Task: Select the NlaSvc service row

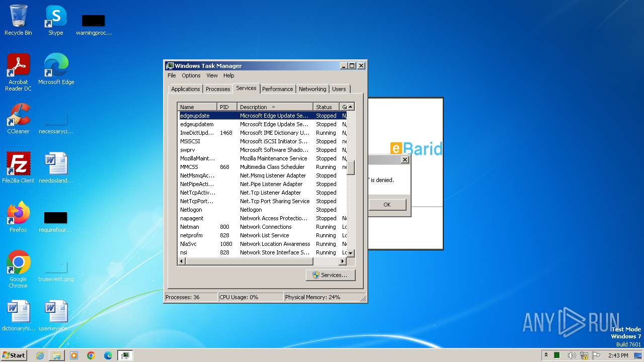Action: [262, 244]
